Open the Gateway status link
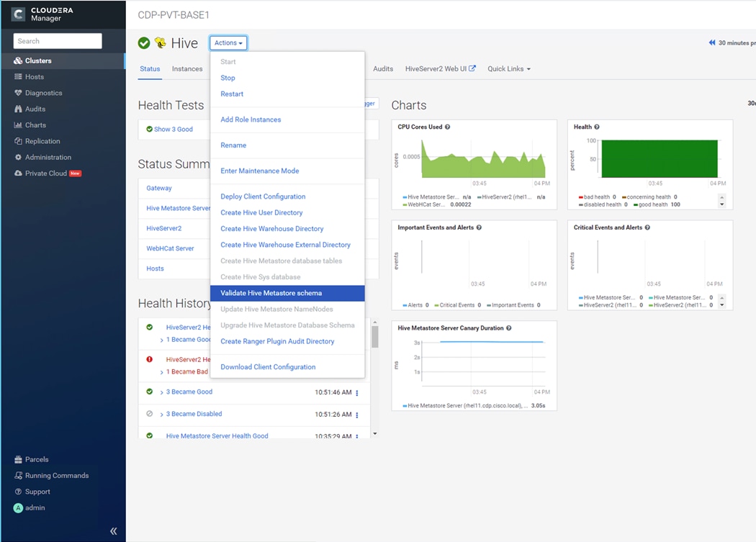 (x=159, y=188)
